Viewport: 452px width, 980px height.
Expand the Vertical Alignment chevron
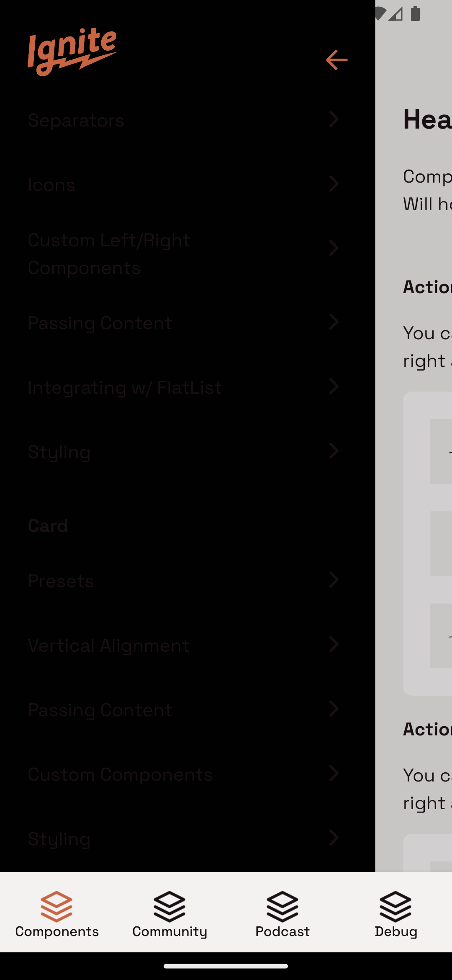(334, 645)
